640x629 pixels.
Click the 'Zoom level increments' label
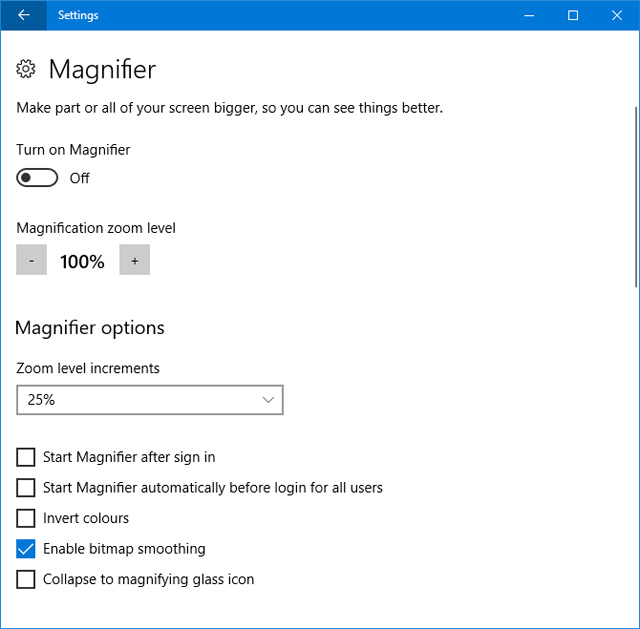[88, 368]
